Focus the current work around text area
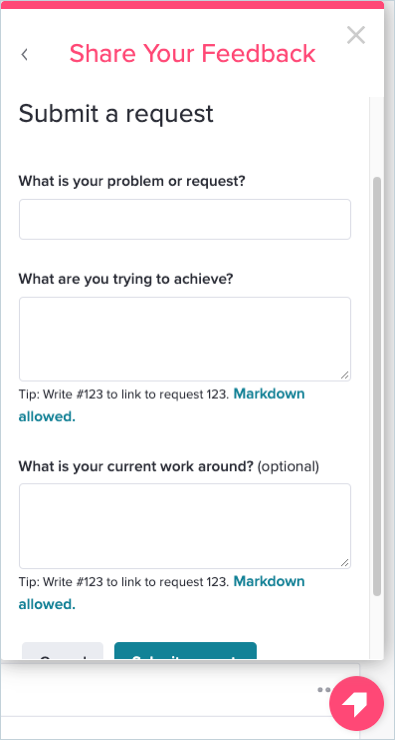The height and width of the screenshot is (740, 395). 185,526
